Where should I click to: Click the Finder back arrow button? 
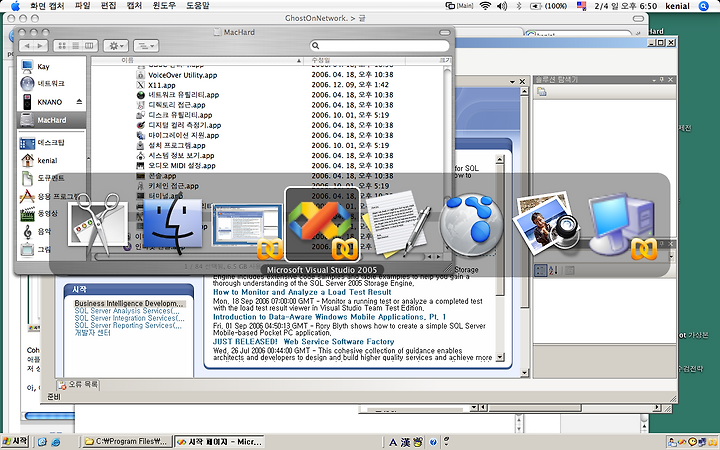pyautogui.click(x=27, y=45)
